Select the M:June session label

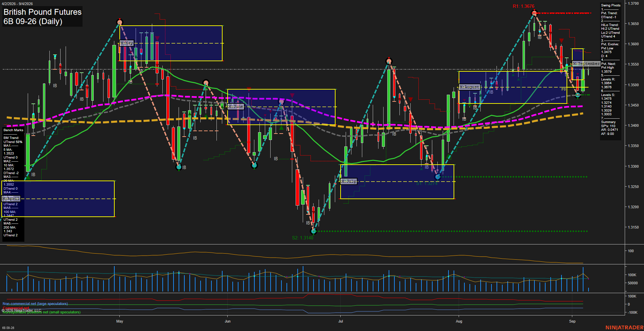(236, 107)
